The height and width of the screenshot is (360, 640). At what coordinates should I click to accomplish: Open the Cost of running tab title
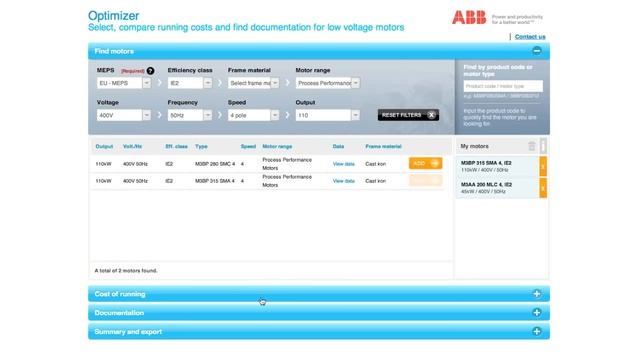pos(120,294)
